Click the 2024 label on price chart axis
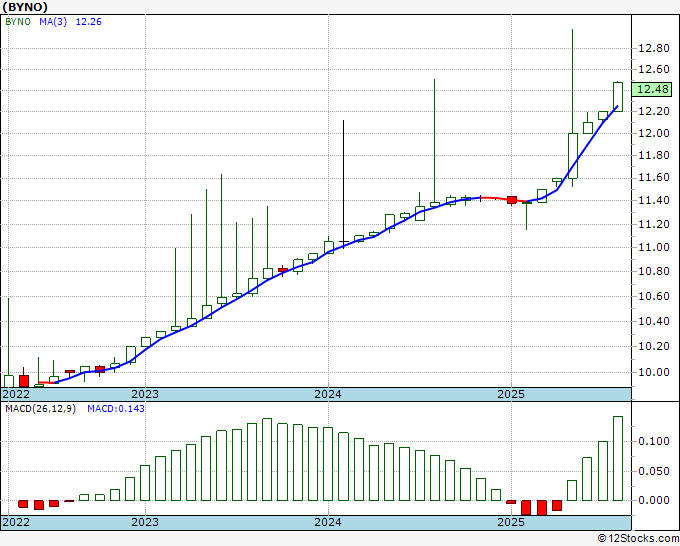Screen dimensions: 680x546 pyautogui.click(x=328, y=394)
